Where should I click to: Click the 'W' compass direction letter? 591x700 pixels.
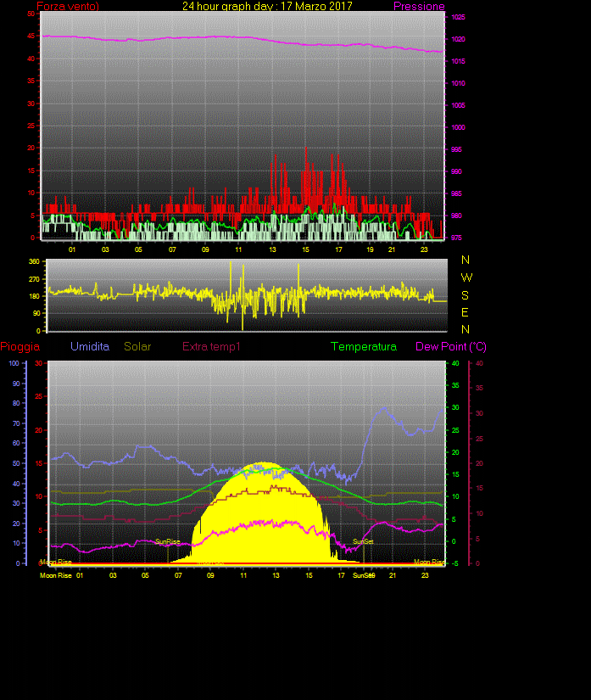(x=466, y=277)
